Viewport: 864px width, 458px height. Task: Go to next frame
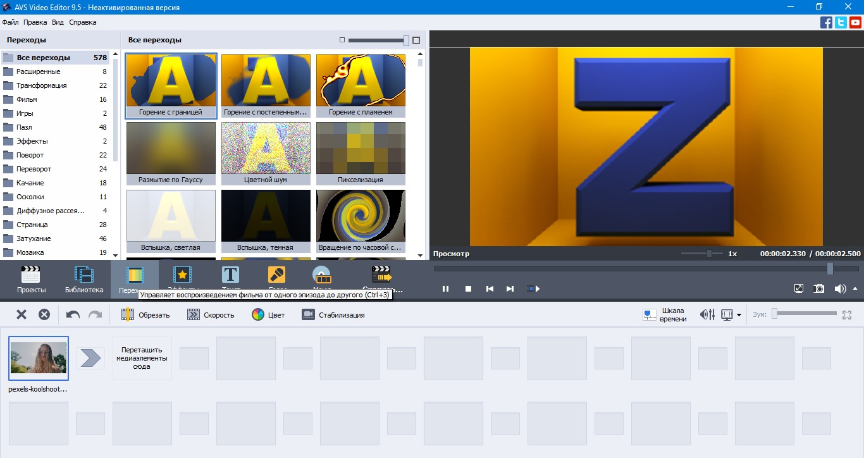pos(510,289)
